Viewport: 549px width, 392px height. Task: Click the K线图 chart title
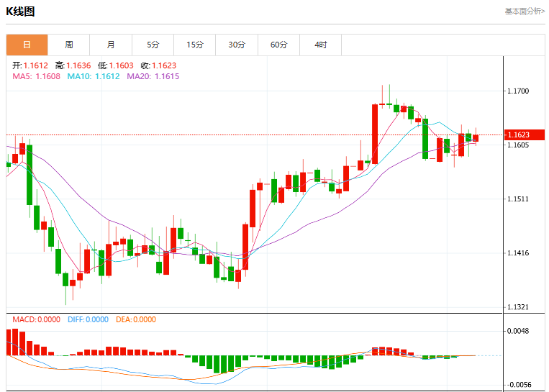tap(20, 12)
